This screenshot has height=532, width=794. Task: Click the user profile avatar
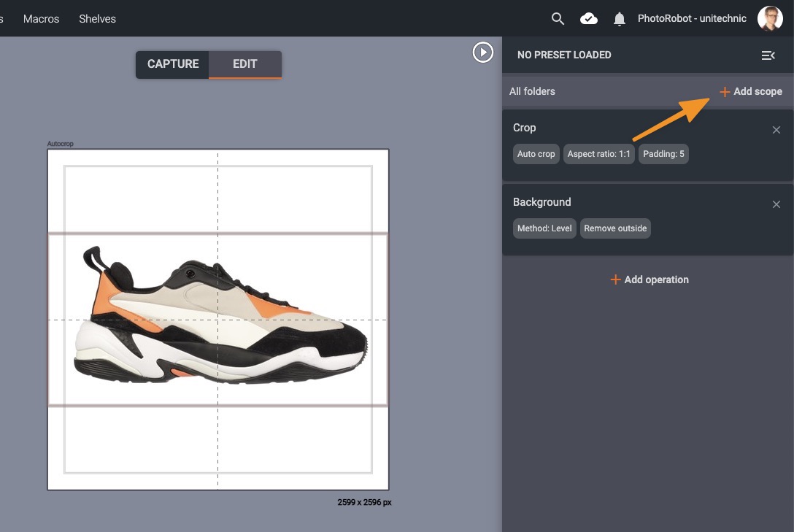point(770,19)
